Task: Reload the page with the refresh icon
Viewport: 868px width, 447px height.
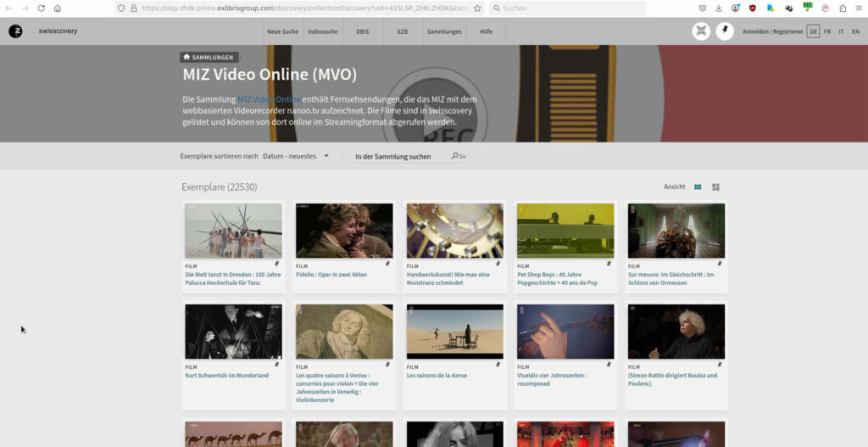Action: click(x=41, y=8)
